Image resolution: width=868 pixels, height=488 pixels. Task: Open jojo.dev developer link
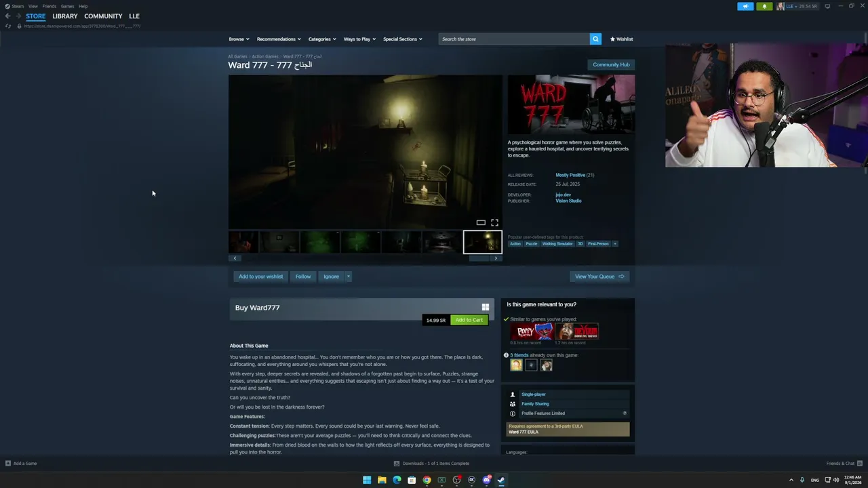click(x=564, y=195)
